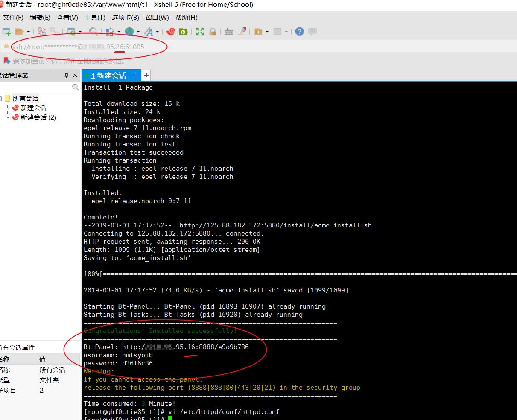Click the Disconnect toolbar icon
The height and width of the screenshot is (420, 517).
42,32
